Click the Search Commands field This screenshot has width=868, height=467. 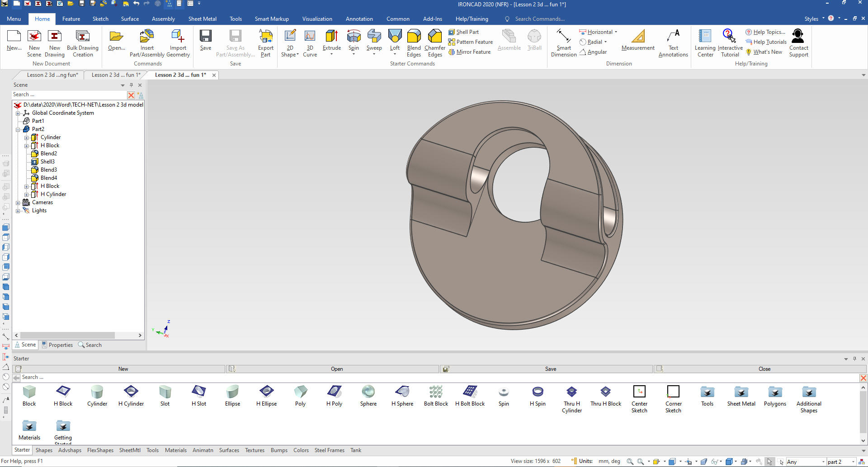tap(539, 19)
